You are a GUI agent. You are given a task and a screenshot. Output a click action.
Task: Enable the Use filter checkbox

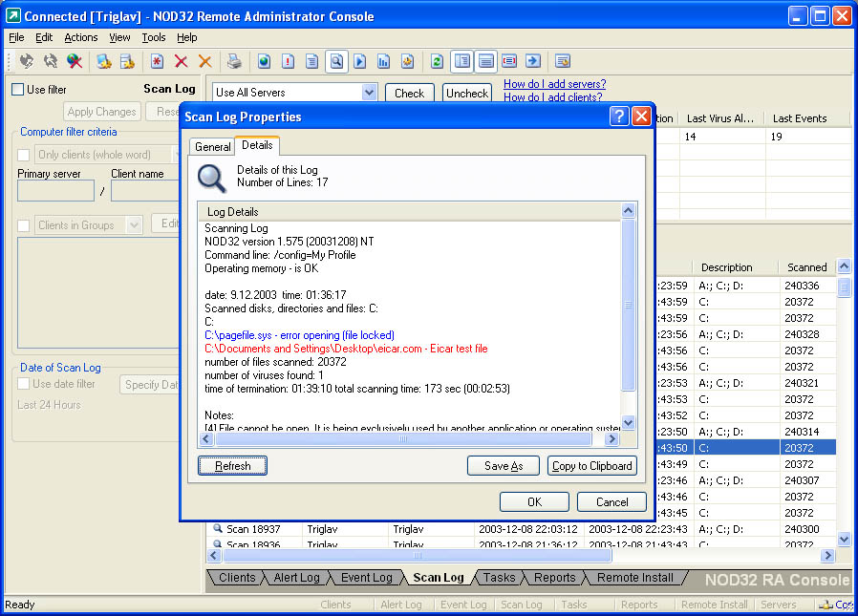18,89
